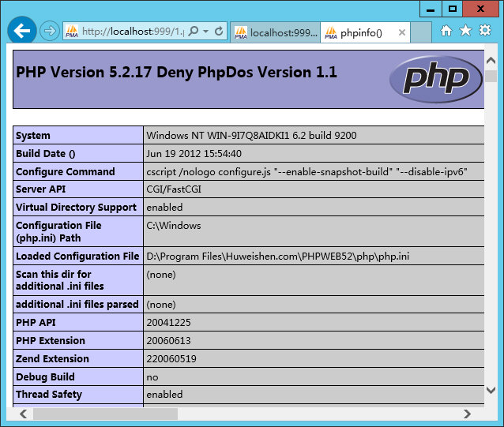Click the "Build Date ()" label
The image size is (504, 427).
[x=45, y=154]
